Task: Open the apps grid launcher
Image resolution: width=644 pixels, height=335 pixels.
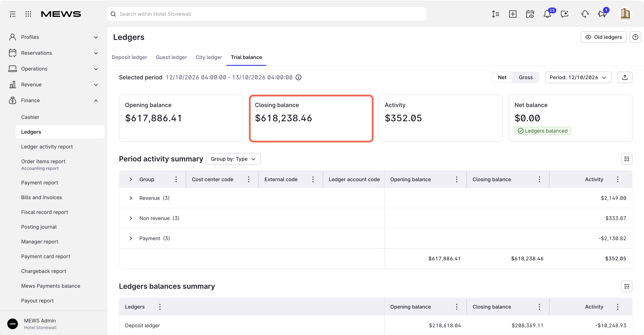Action: coord(28,14)
